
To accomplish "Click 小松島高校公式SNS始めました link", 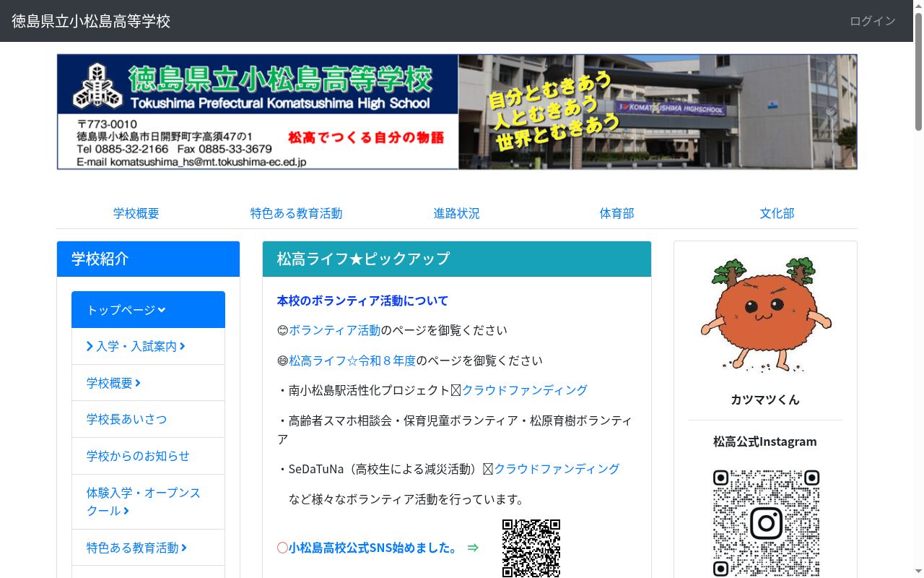I will click(373, 548).
